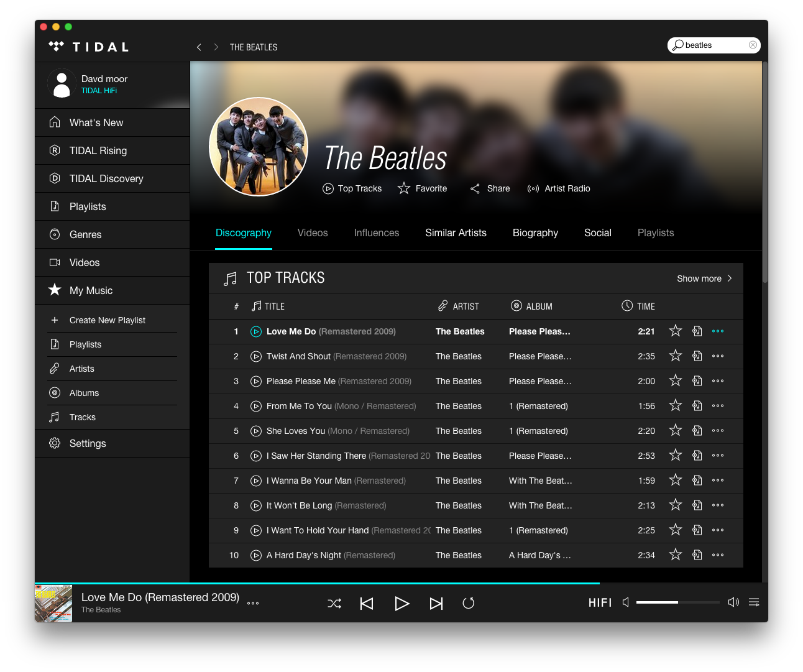Add Love Me Do to playlist icon
Screen dimensions: 803x672
coord(697,331)
